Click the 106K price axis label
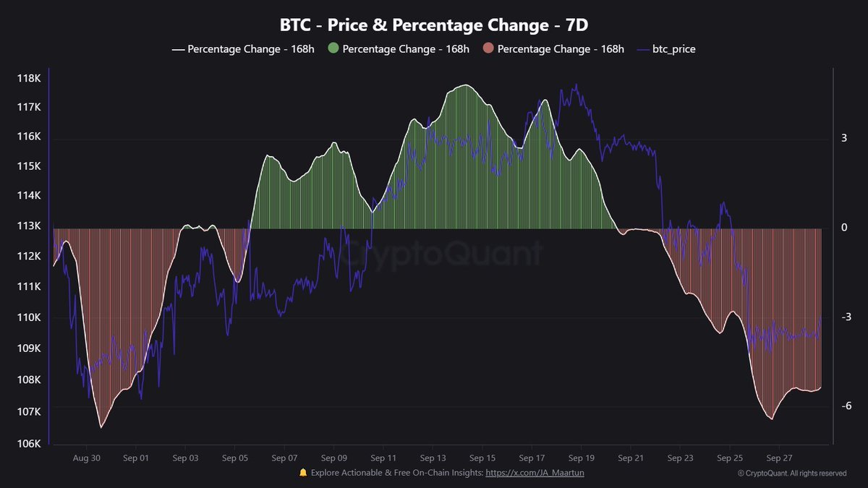This screenshot has height=488, width=868. coord(28,443)
